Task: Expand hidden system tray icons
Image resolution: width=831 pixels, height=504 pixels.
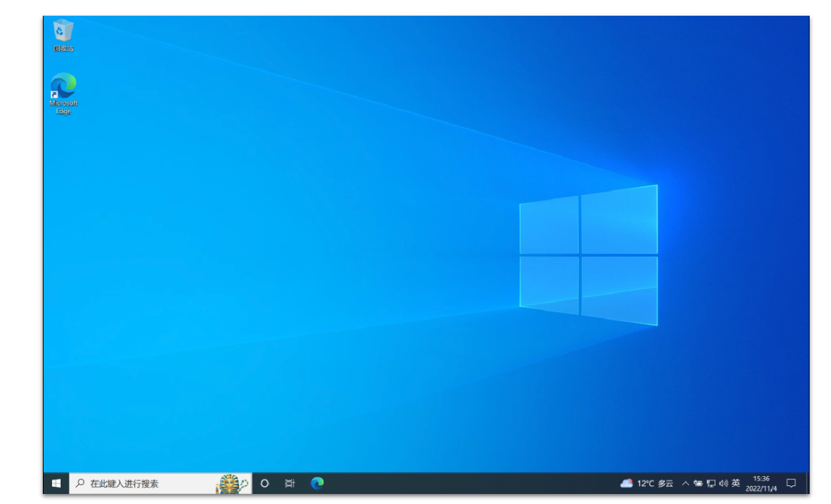Action: 685,483
